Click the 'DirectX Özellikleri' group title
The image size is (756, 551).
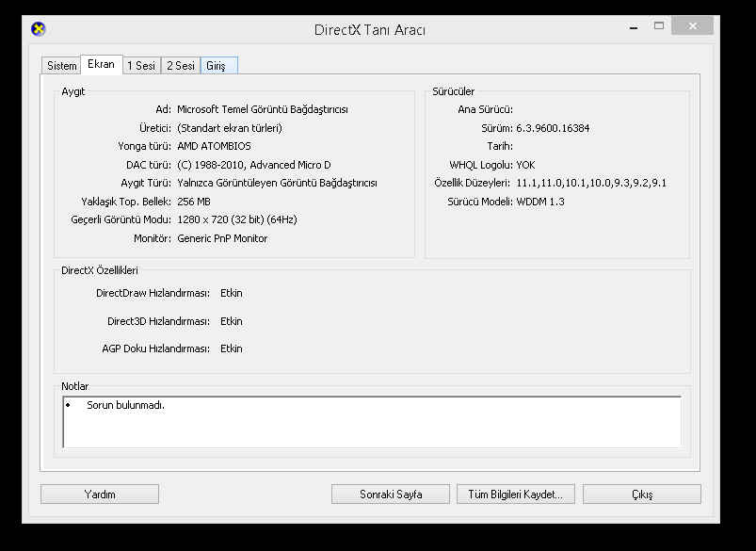[99, 270]
